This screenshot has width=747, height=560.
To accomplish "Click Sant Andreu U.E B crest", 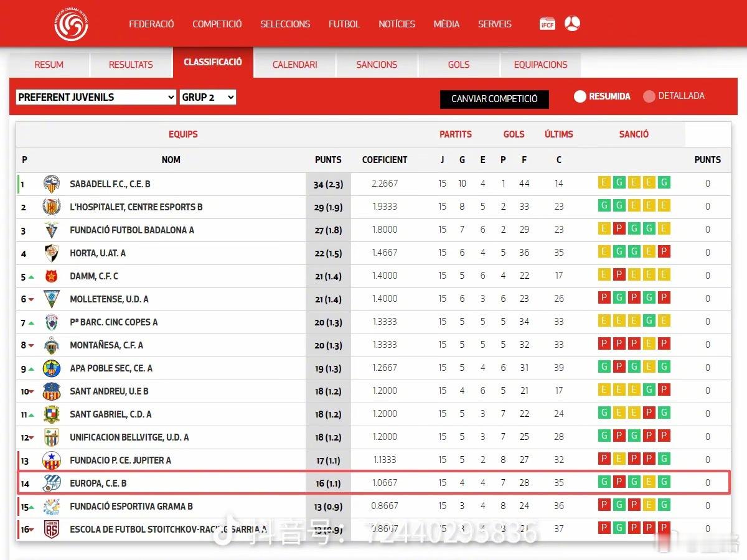I will [52, 391].
